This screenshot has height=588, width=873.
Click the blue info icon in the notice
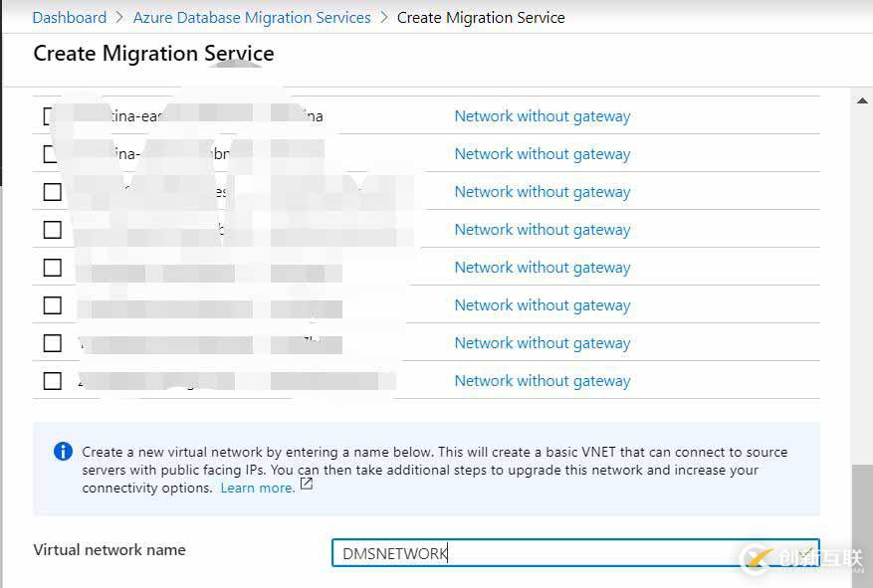[63, 452]
